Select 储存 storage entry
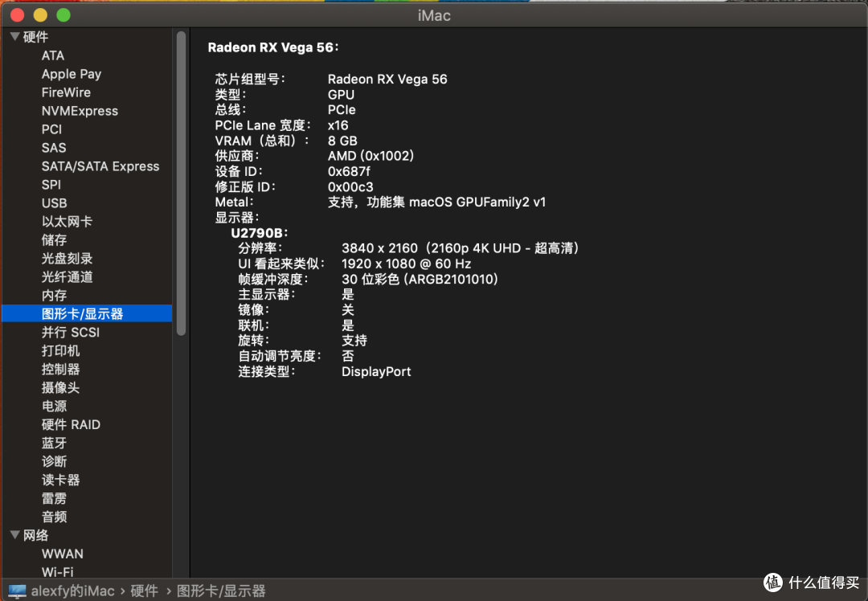This screenshot has width=868, height=601. pyautogui.click(x=54, y=239)
